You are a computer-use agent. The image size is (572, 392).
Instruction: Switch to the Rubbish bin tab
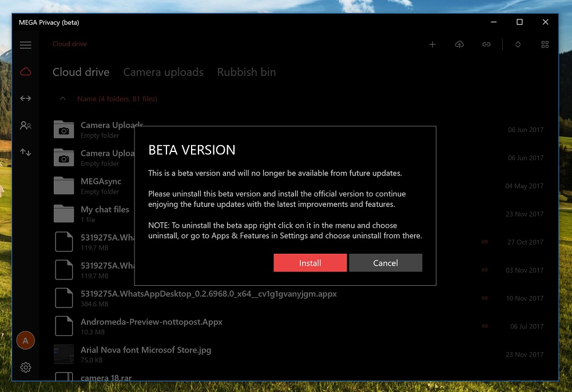[x=247, y=72]
